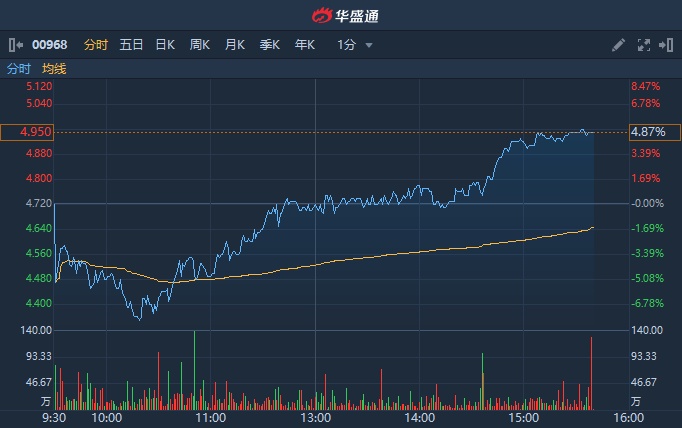Open the 季K quarterly chart

click(x=270, y=45)
